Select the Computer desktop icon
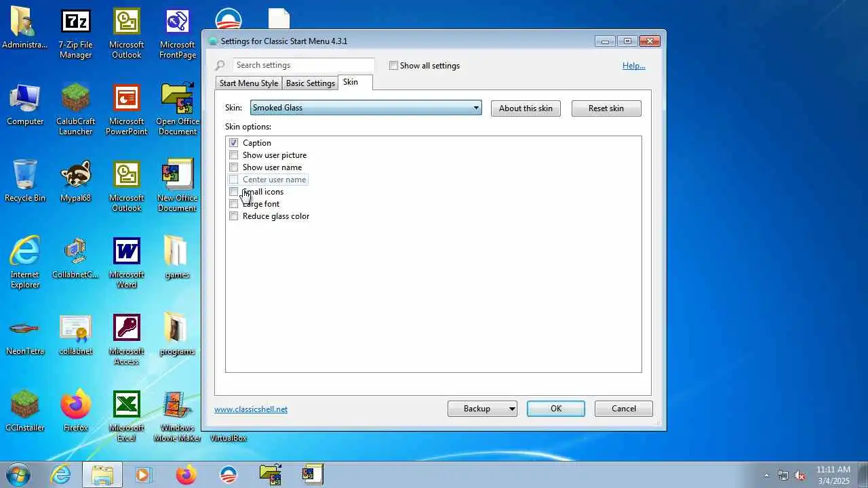 [x=25, y=105]
